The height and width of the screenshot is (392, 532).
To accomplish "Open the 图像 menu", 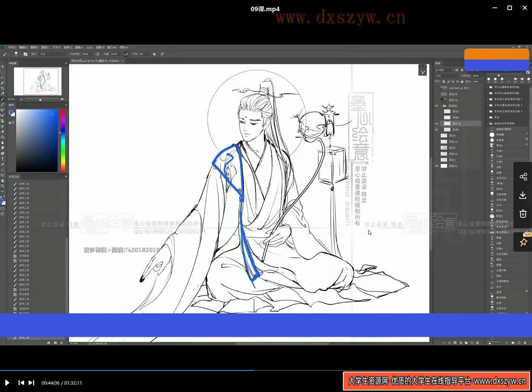I will coord(34,48).
